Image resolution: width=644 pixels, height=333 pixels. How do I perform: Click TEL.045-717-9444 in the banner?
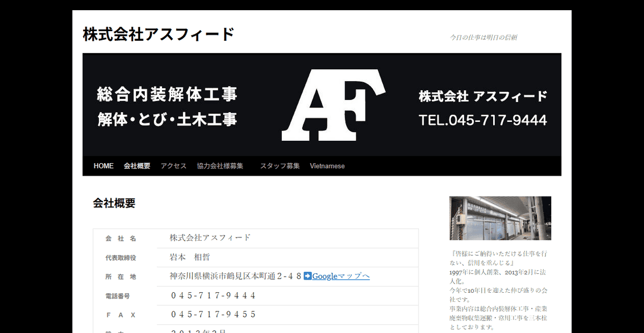(x=482, y=120)
